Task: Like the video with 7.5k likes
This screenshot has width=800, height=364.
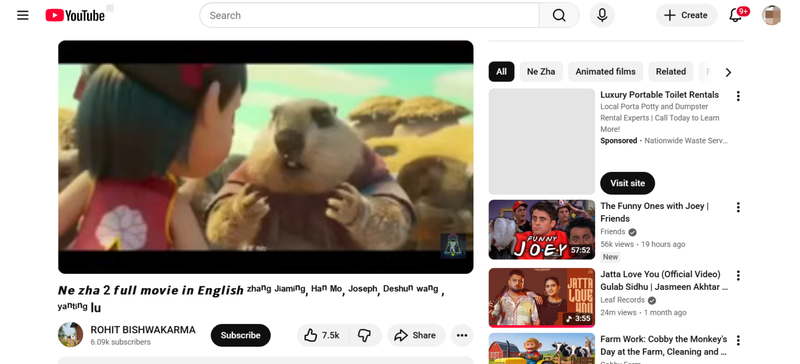Action: click(x=323, y=335)
